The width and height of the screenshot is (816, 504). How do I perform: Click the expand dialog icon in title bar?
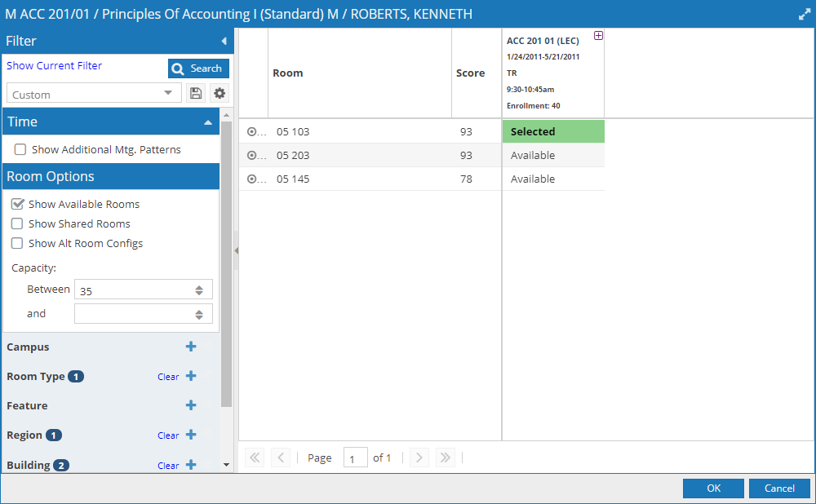click(804, 15)
